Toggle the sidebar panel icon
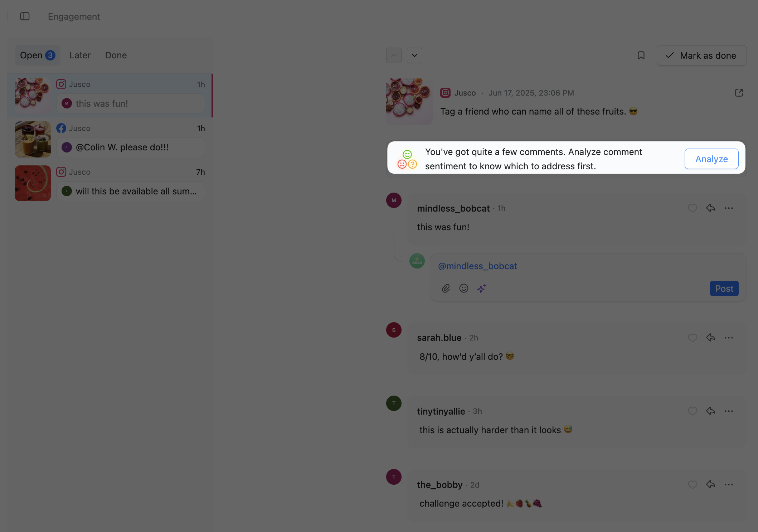The width and height of the screenshot is (758, 532). 25,16
